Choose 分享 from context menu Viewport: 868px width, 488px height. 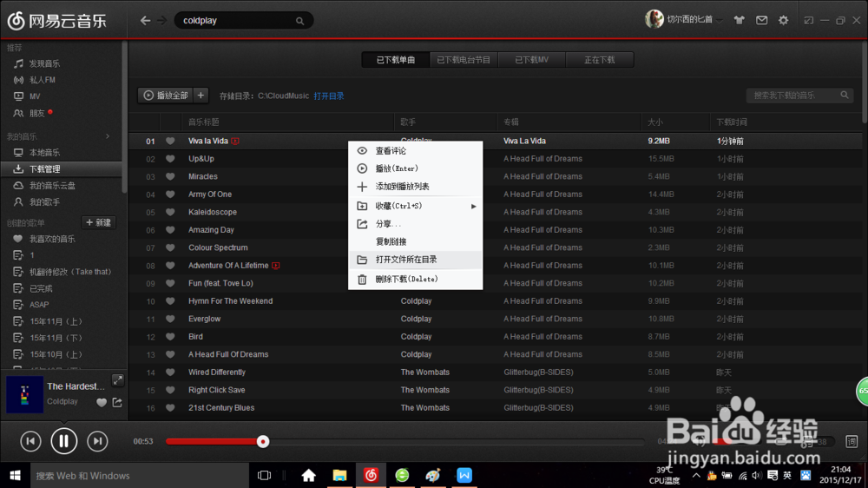(415, 224)
